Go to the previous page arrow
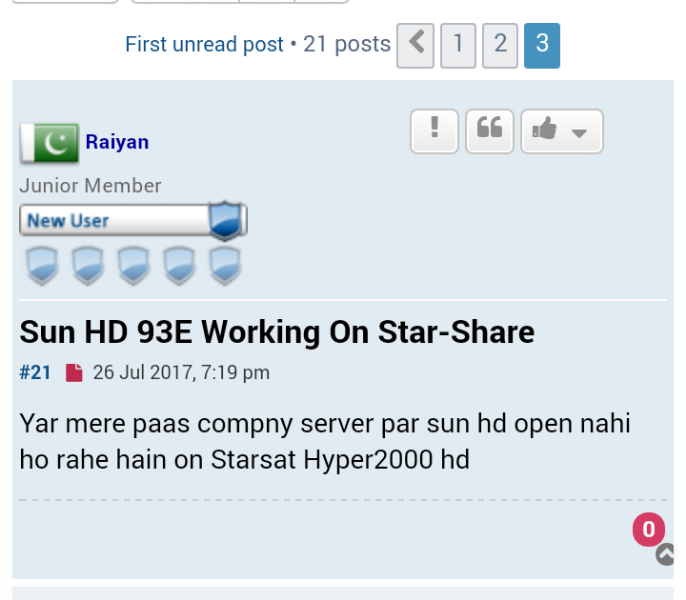Image resolution: width=686 pixels, height=600 pixels. click(x=415, y=46)
